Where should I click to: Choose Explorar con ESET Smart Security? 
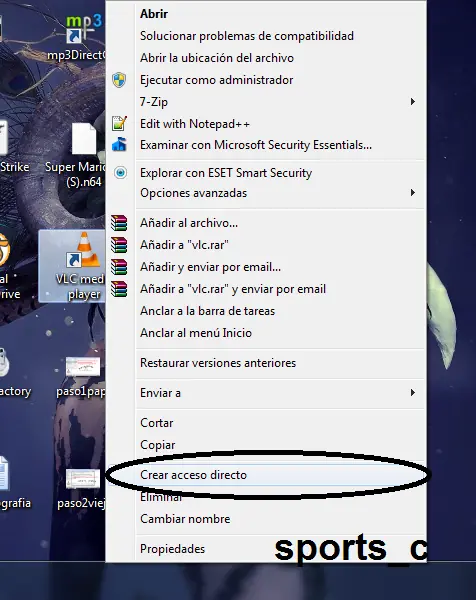tap(226, 173)
